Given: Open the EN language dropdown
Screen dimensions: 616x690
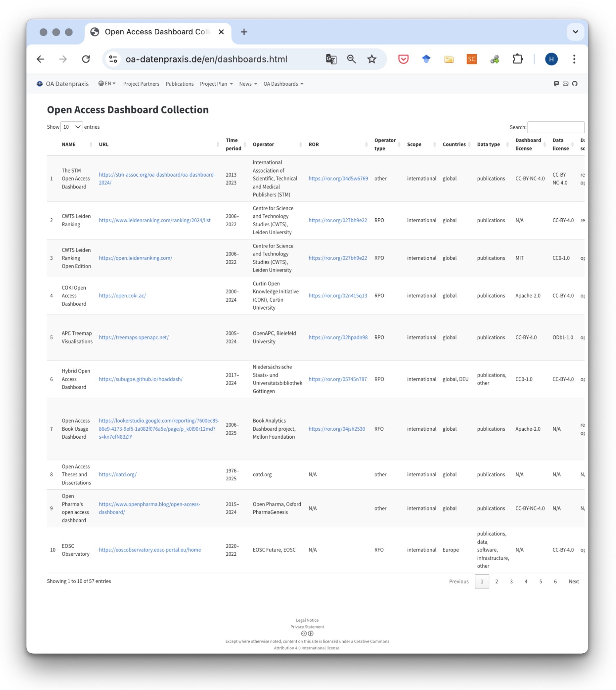Looking at the screenshot, I should 107,84.
